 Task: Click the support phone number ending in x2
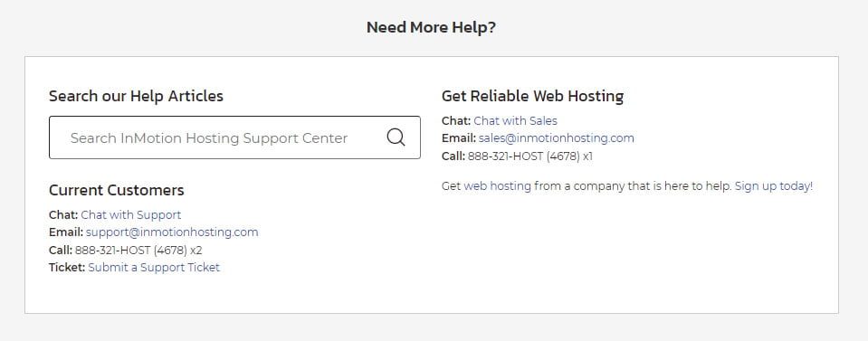tap(139, 251)
